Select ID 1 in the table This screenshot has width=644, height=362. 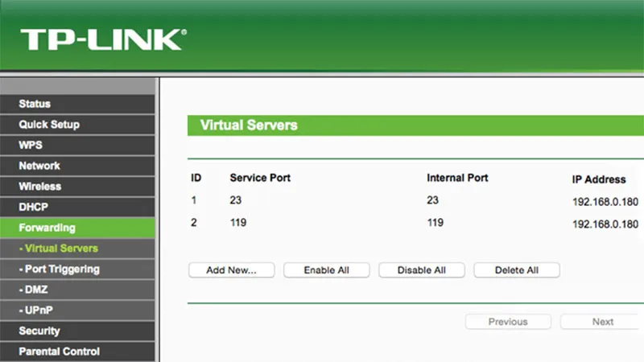pyautogui.click(x=193, y=200)
